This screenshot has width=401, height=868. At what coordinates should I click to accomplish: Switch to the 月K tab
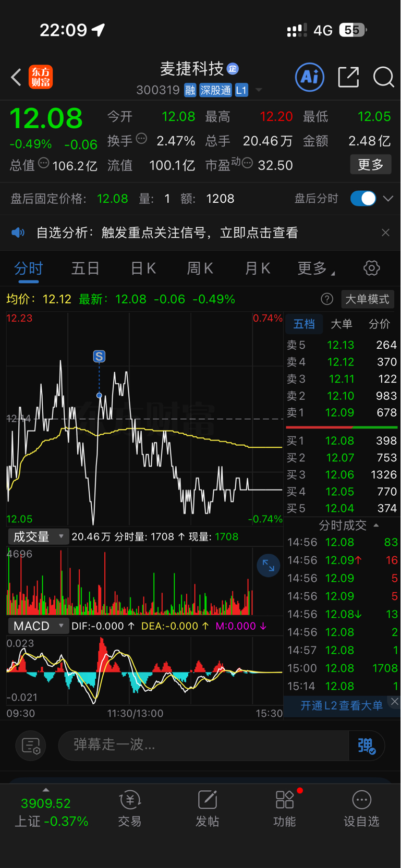pyautogui.click(x=258, y=268)
